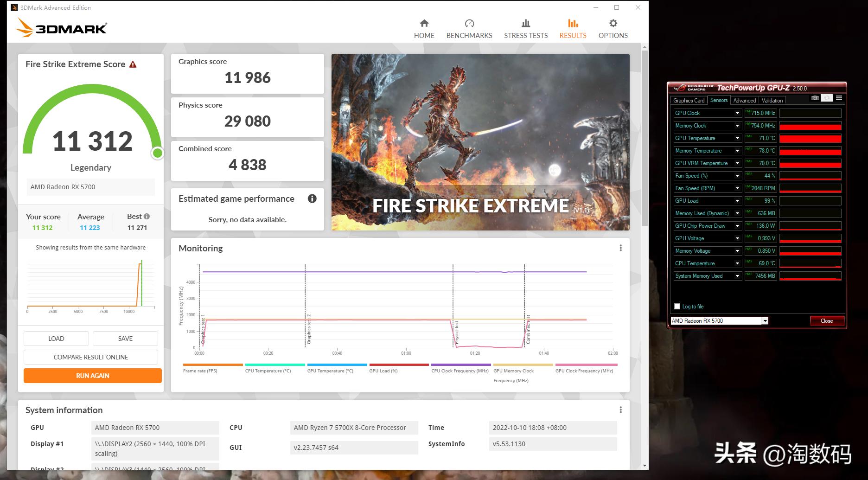Switch to the Graphics Card tab in GPU-Z
The image size is (868, 480).
689,101
